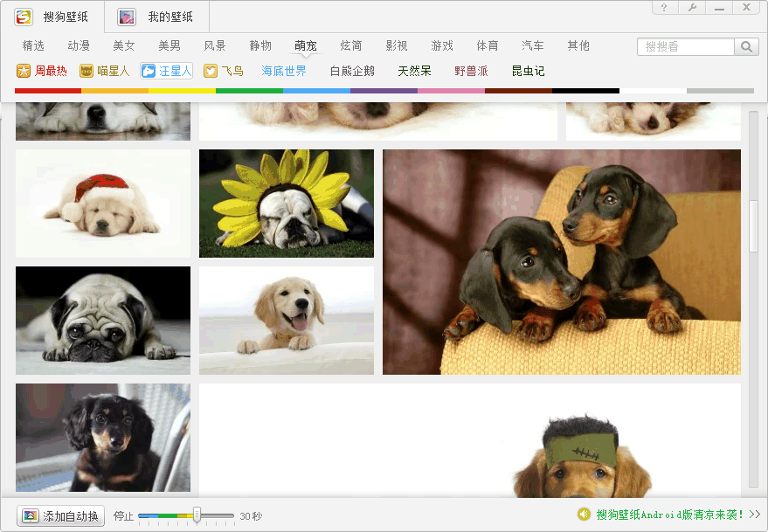Click the 周最热 star icon

tap(24, 72)
